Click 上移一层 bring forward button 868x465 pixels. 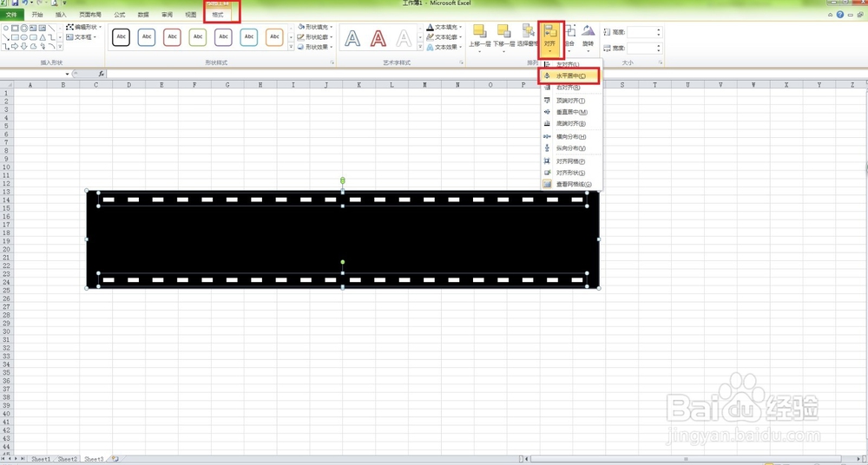coord(479,37)
